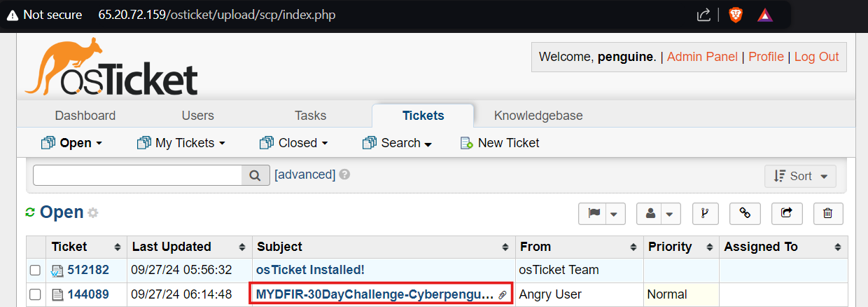Select checkbox for ticket 144089

pyautogui.click(x=35, y=295)
